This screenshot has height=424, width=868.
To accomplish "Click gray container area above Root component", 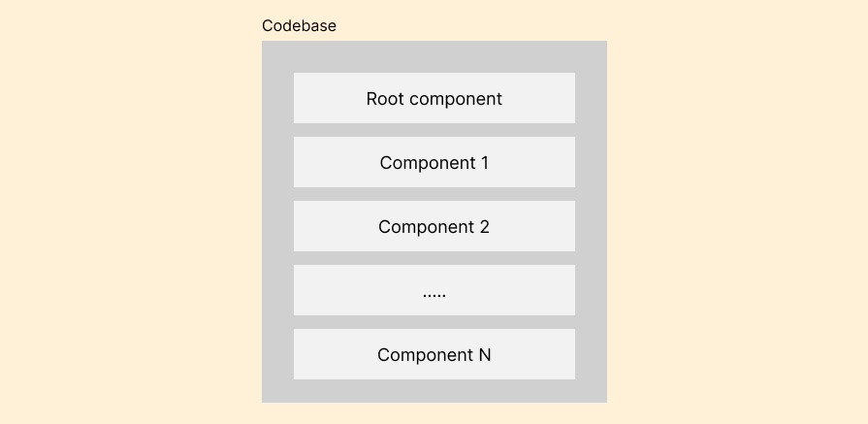I will [434, 57].
